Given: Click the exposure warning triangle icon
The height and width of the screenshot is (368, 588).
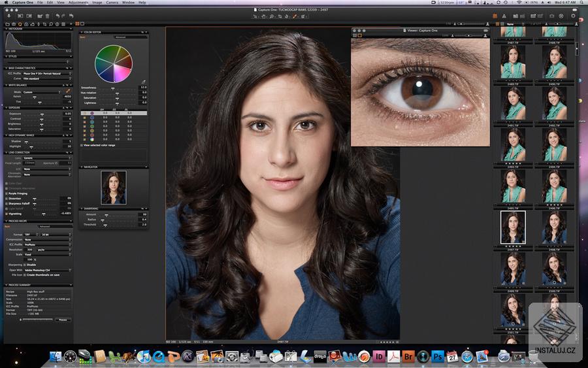Looking at the screenshot, I should [x=504, y=16].
